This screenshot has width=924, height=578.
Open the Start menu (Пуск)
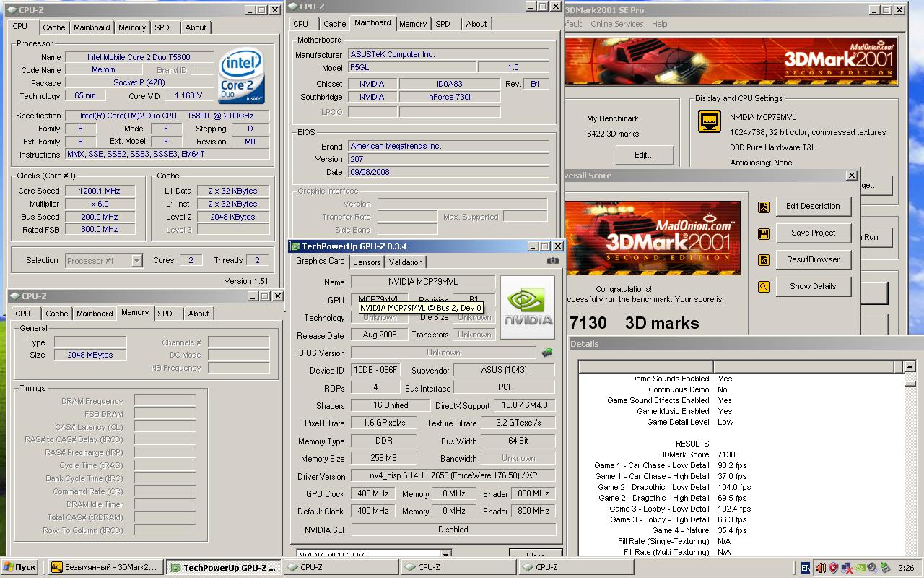pos(20,567)
